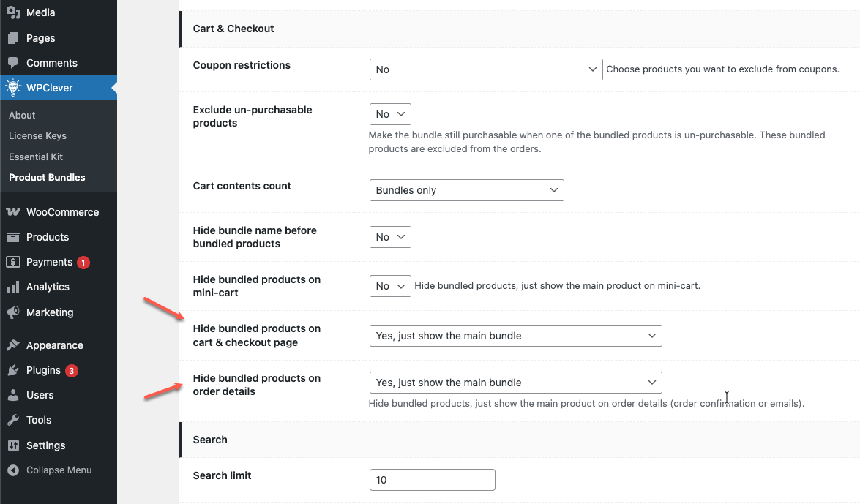Click the Analytics bar chart icon
The width and height of the screenshot is (860, 504).
pyautogui.click(x=13, y=287)
